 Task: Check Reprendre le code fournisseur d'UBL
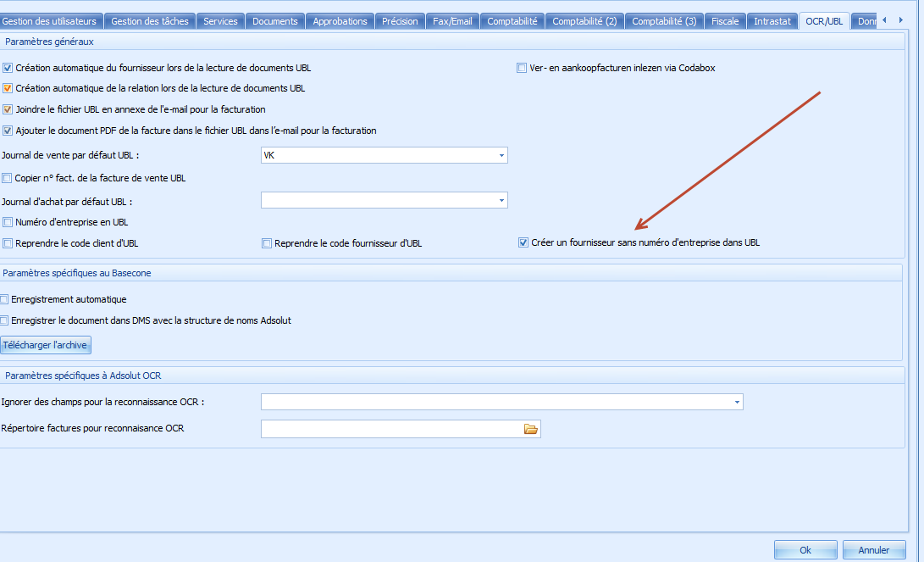tap(267, 243)
